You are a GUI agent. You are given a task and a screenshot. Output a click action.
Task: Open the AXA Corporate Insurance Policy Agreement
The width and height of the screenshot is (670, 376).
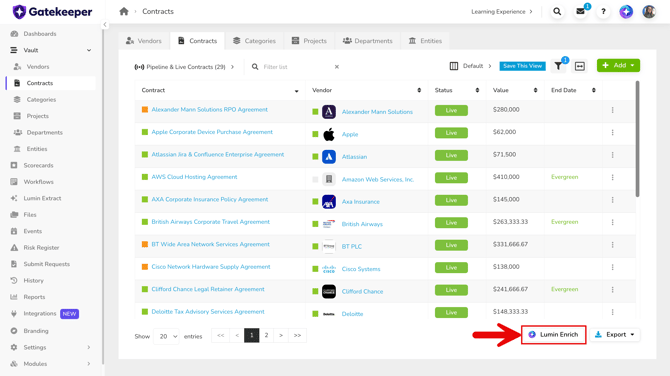point(210,200)
